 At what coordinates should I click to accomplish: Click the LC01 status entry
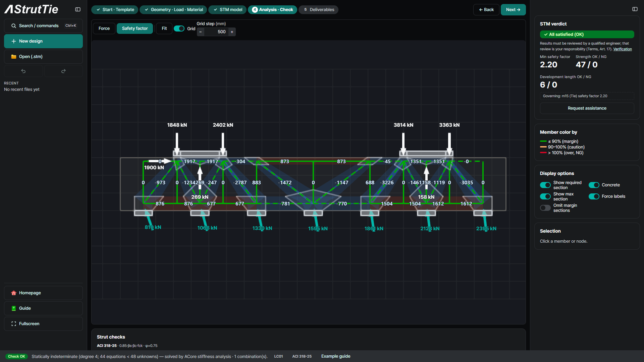(278, 356)
